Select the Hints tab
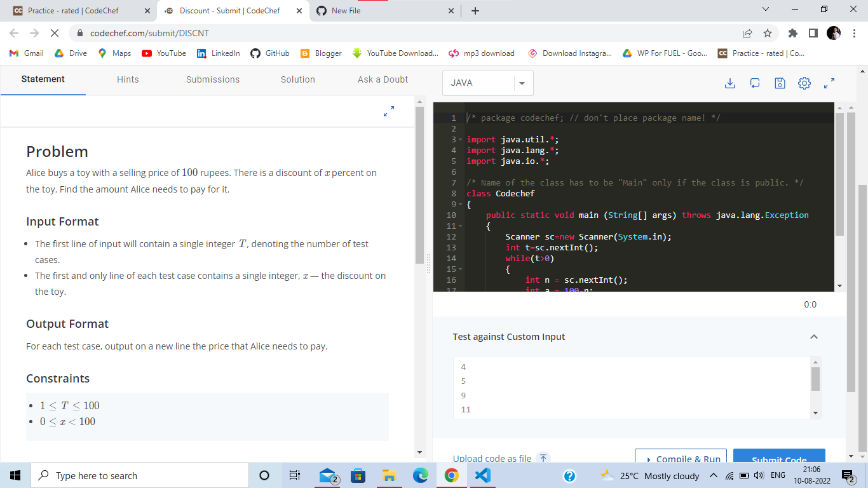The height and width of the screenshot is (488, 868). (x=127, y=79)
